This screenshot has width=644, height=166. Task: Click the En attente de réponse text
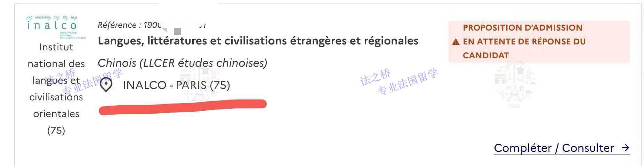(524, 42)
